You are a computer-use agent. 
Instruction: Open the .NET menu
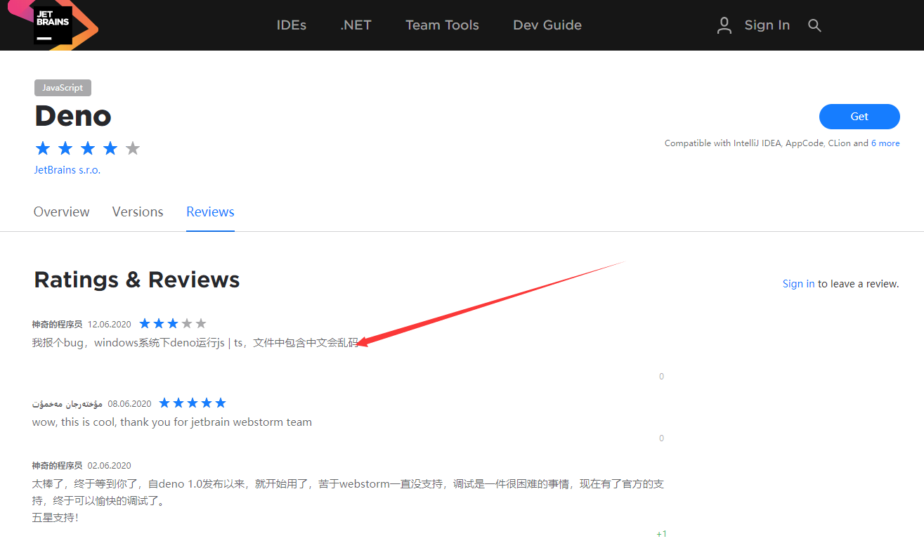point(356,25)
